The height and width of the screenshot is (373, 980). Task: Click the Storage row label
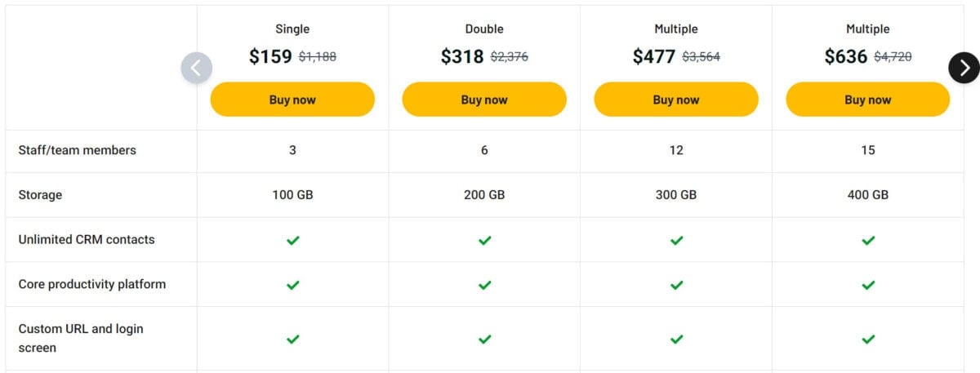point(40,195)
